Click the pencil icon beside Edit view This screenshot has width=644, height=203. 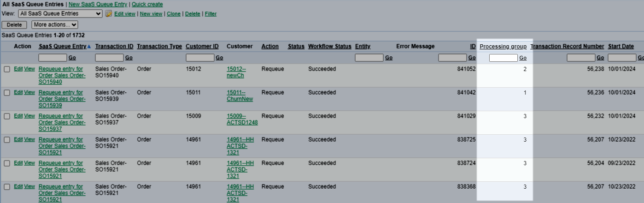pyautogui.click(x=109, y=14)
